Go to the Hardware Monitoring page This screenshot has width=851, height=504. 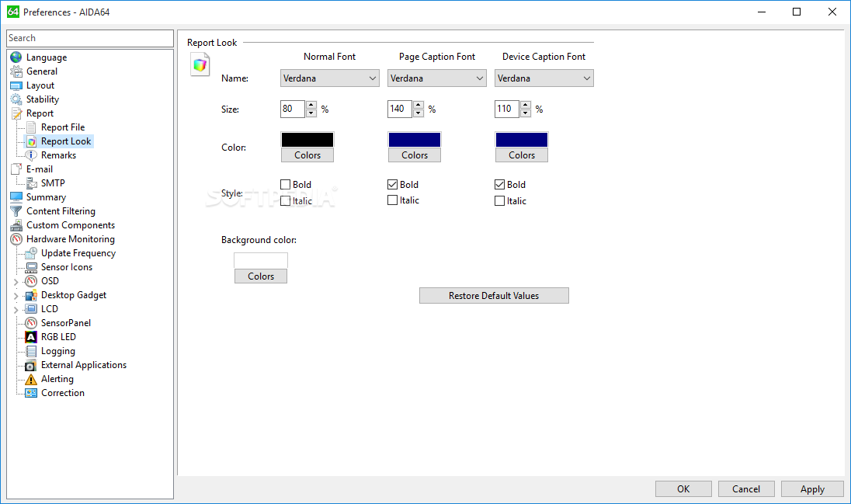71,239
